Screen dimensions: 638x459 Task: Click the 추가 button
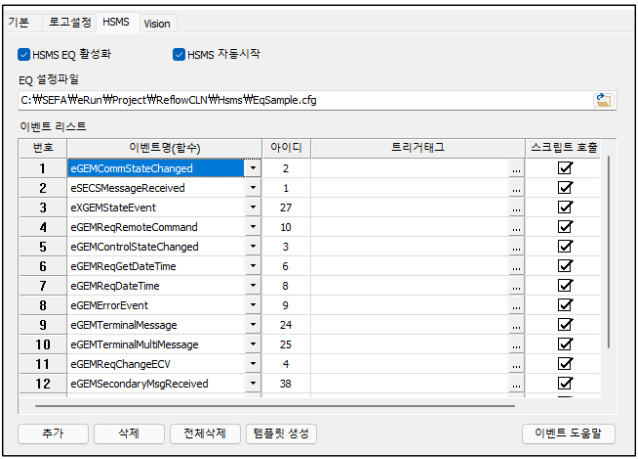53,433
